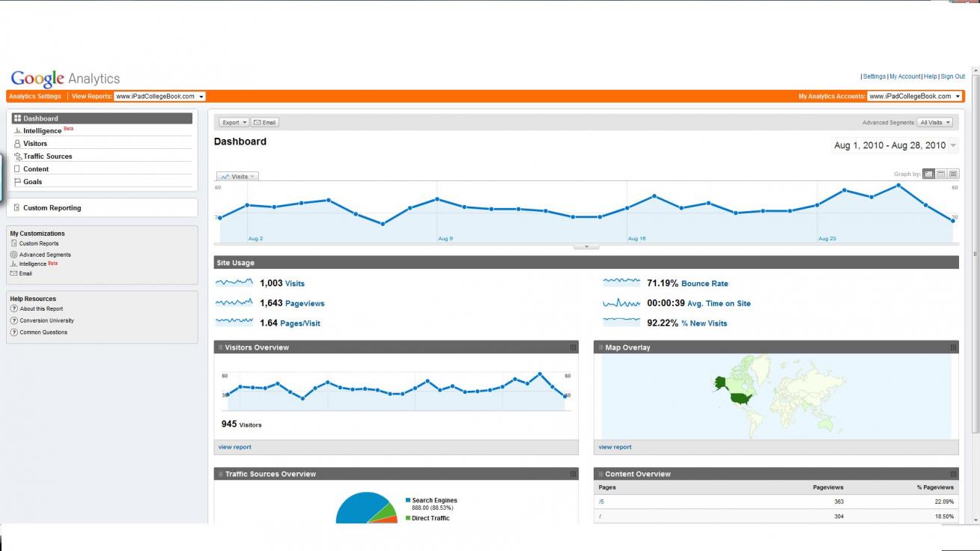Click view report under Map Overlay
The width and height of the screenshot is (980, 551).
tap(615, 447)
